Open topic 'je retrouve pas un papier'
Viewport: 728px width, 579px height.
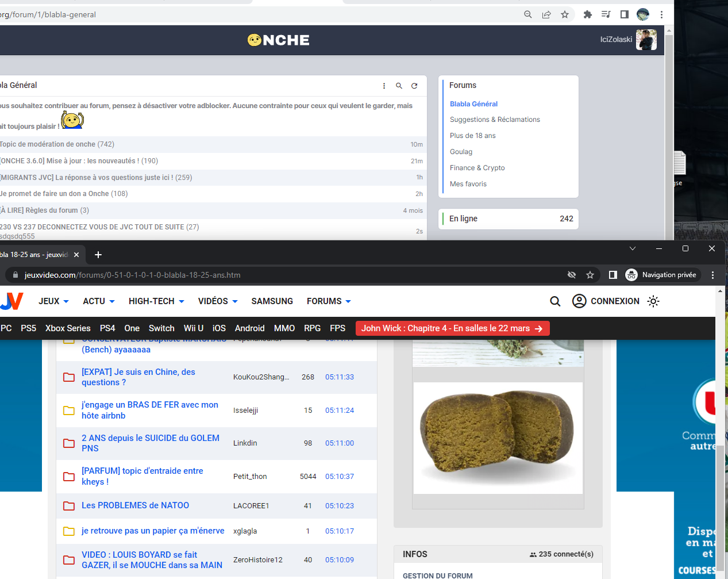tap(153, 531)
